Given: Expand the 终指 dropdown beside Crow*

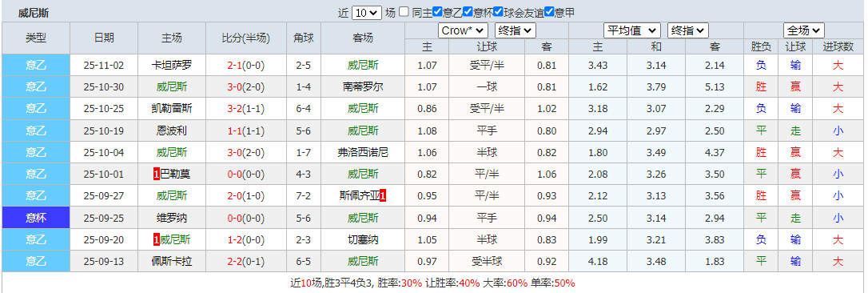Looking at the screenshot, I should (515, 30).
